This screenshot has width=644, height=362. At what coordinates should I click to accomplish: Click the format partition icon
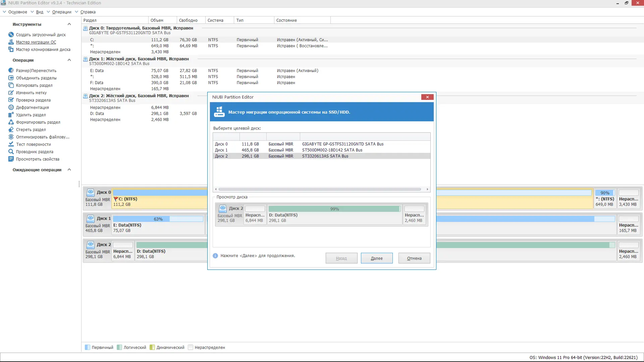[x=11, y=122]
